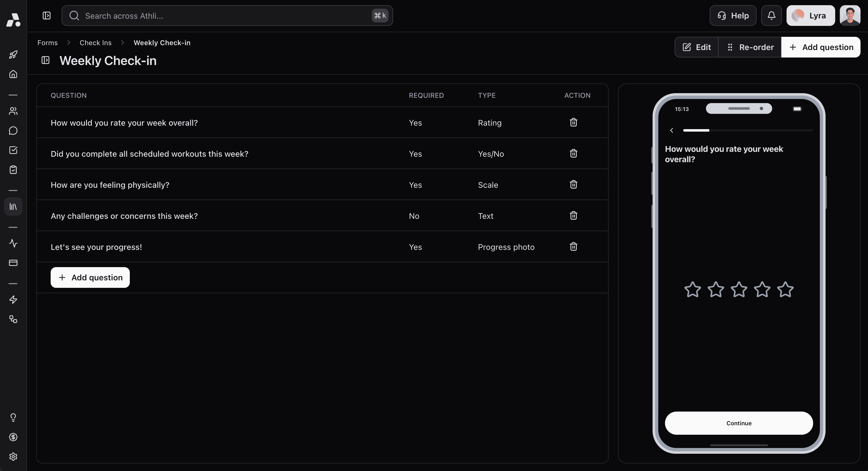Navigate to Forms in the breadcrumb
Screen dimensions: 868x471
47,43
